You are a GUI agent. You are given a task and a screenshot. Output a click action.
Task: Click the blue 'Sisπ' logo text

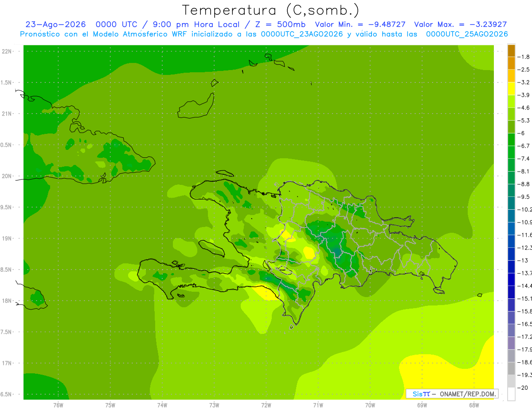[421, 394]
